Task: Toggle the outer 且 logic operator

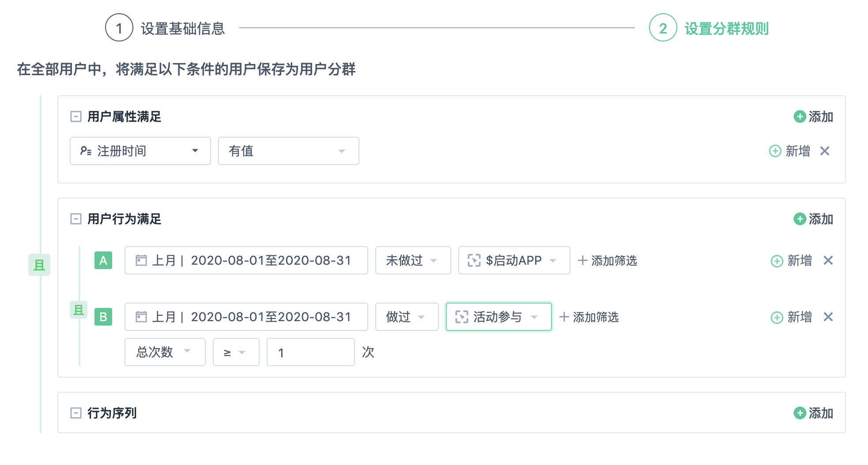Action: tap(39, 265)
